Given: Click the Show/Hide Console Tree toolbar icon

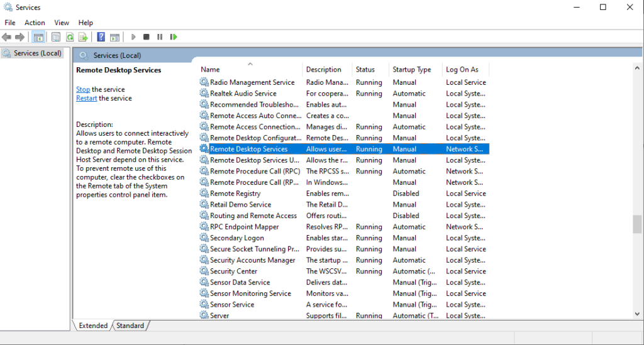Looking at the screenshot, I should click(38, 37).
